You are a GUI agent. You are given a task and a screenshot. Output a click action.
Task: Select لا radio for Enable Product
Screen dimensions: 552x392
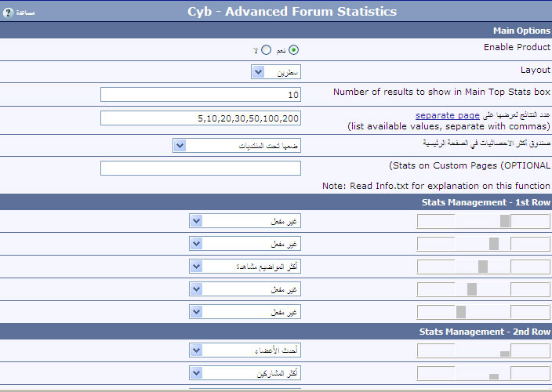click(267, 49)
